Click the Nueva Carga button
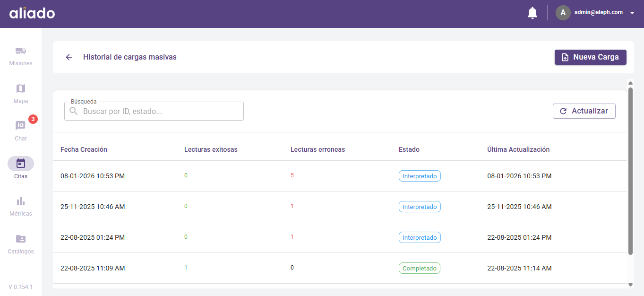The height and width of the screenshot is (296, 644). click(x=590, y=57)
